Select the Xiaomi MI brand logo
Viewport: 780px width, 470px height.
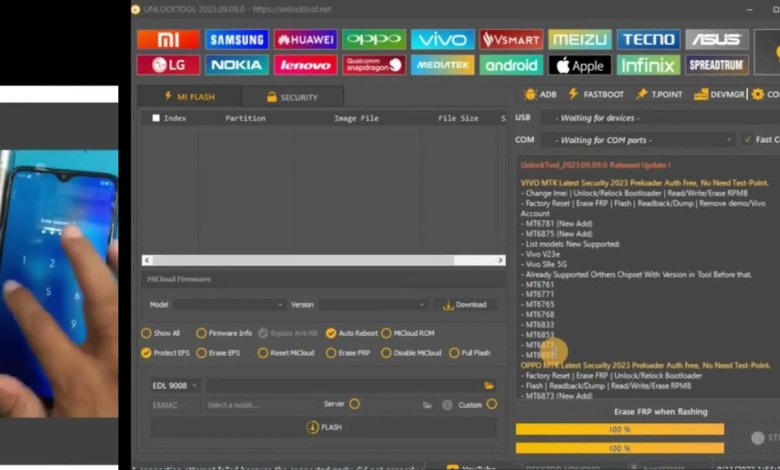tap(168, 39)
